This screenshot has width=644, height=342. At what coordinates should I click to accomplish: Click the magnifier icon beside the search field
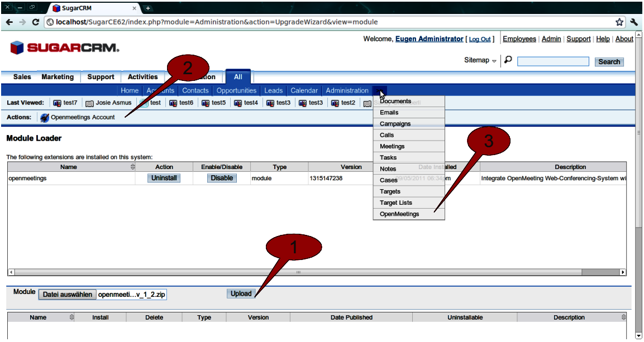point(508,60)
